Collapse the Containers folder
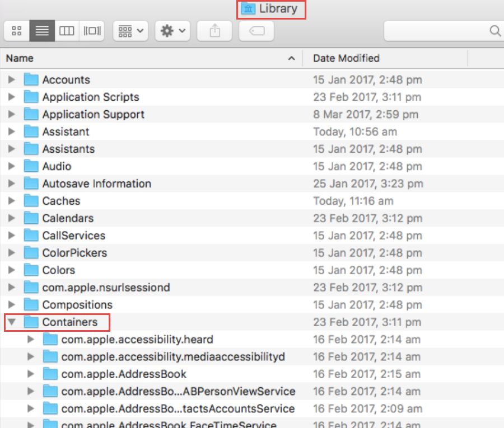504x428 pixels. (x=12, y=322)
